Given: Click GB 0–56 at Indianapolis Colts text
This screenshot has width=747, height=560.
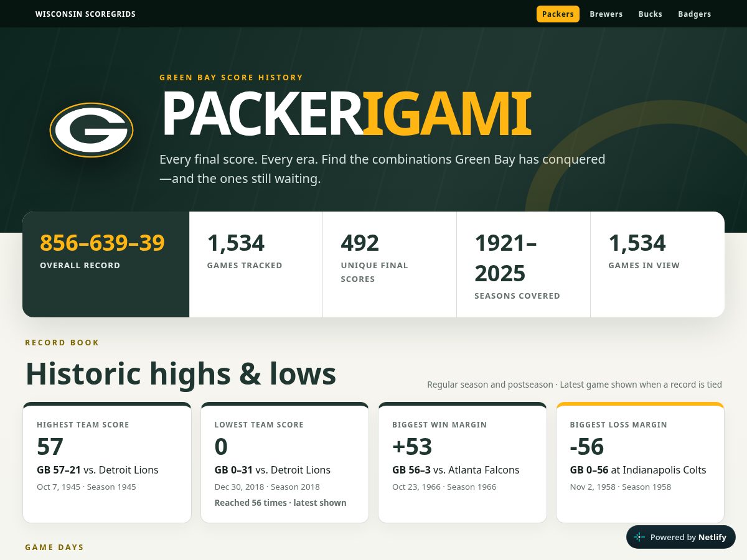Looking at the screenshot, I should 638,470.
